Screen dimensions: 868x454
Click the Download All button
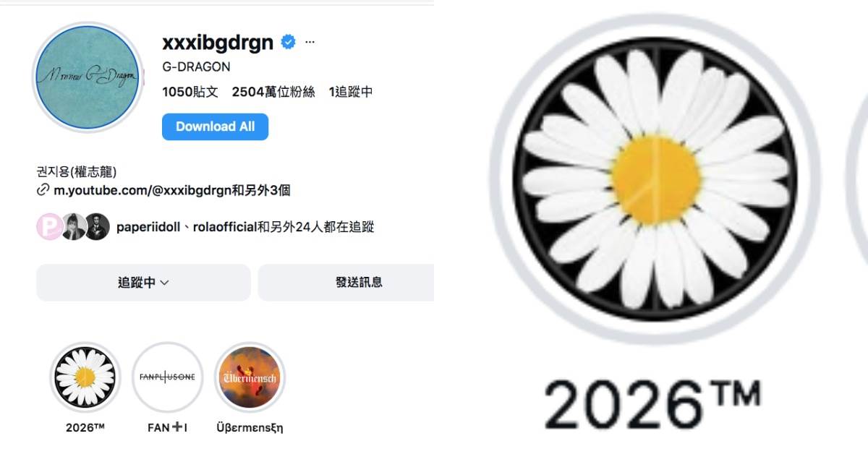[x=215, y=127]
